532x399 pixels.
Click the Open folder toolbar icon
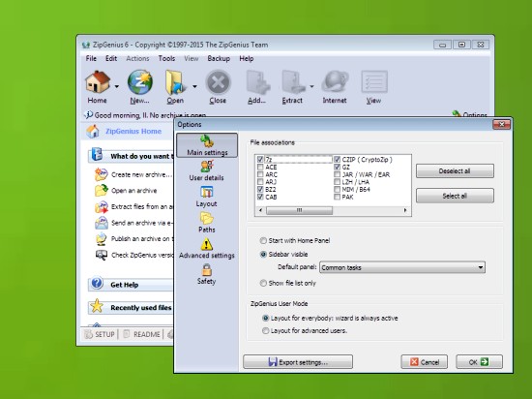[175, 82]
